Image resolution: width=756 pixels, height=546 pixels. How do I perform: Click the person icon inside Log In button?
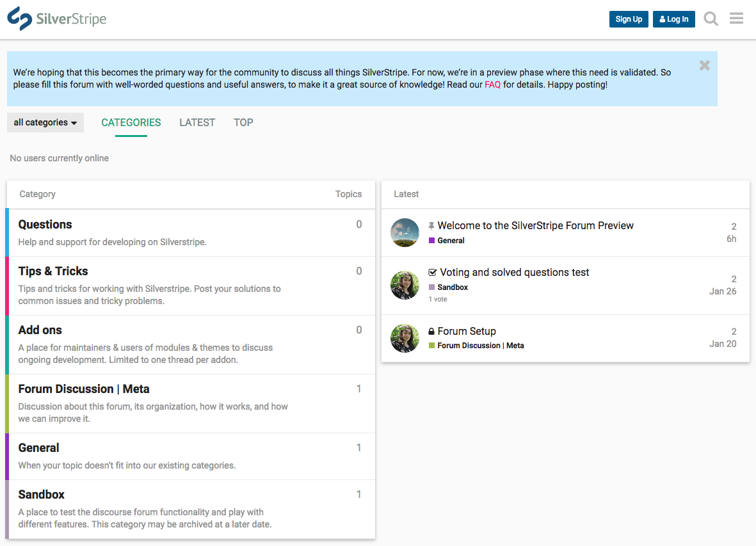663,19
